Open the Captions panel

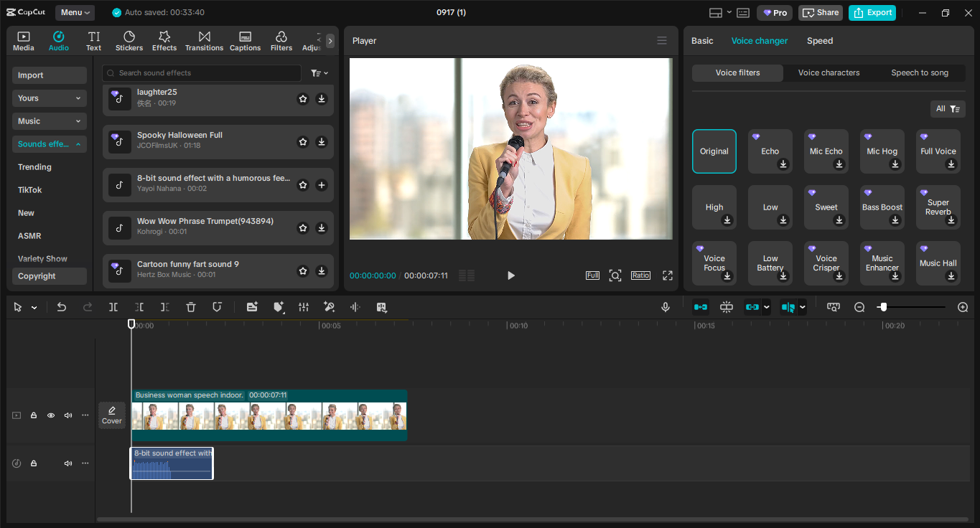pos(245,39)
